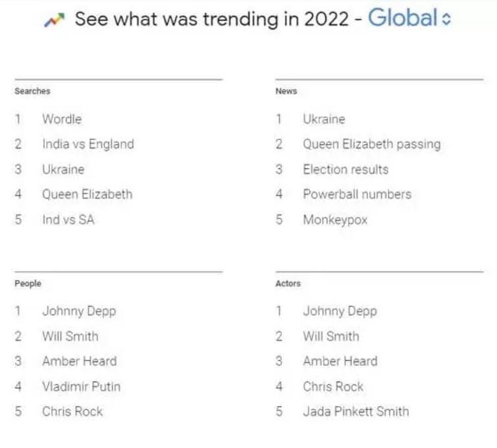The width and height of the screenshot is (497, 448).
Task: Select Chris Rock under People
Action: 72,411
